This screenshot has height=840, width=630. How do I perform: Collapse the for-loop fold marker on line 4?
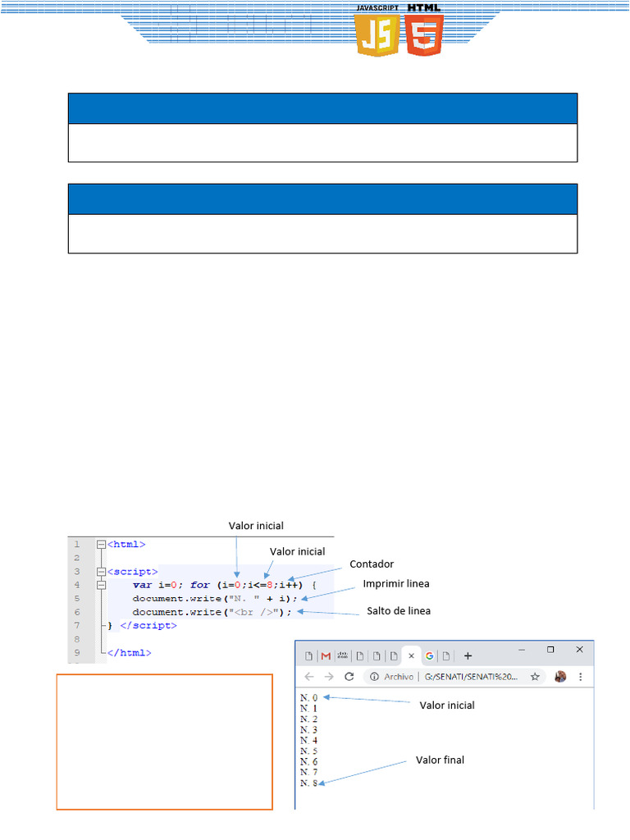point(101,585)
